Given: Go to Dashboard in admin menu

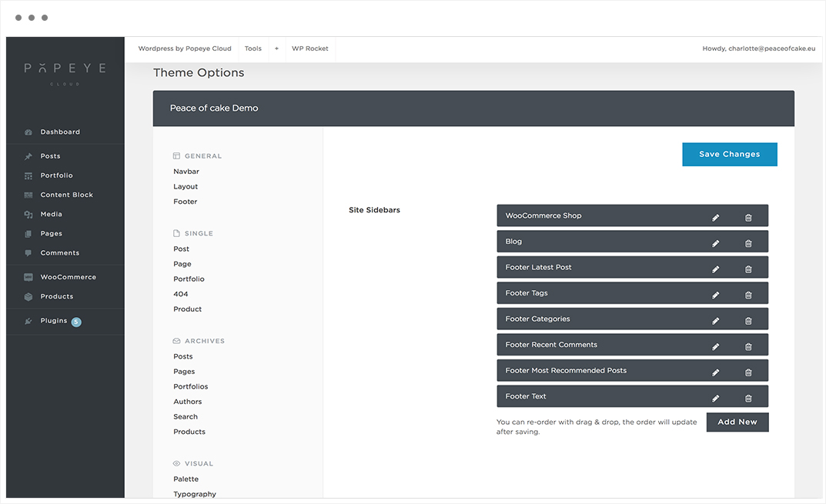Looking at the screenshot, I should 60,132.
